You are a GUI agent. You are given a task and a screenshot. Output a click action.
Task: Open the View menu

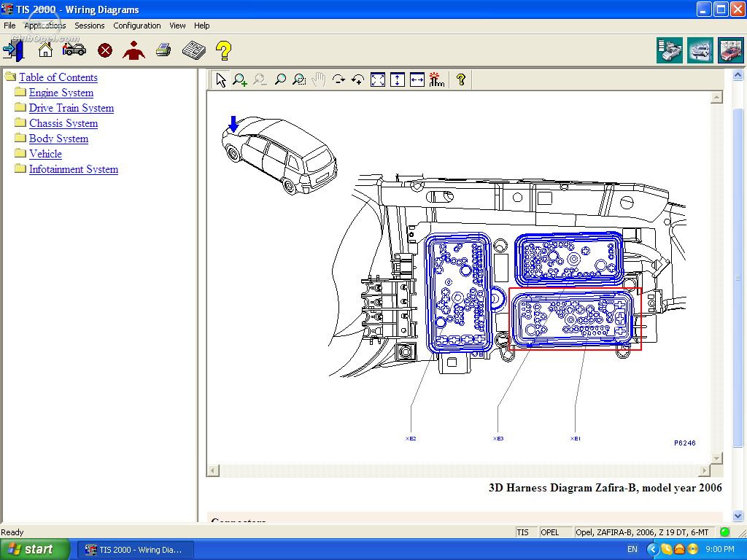point(177,26)
